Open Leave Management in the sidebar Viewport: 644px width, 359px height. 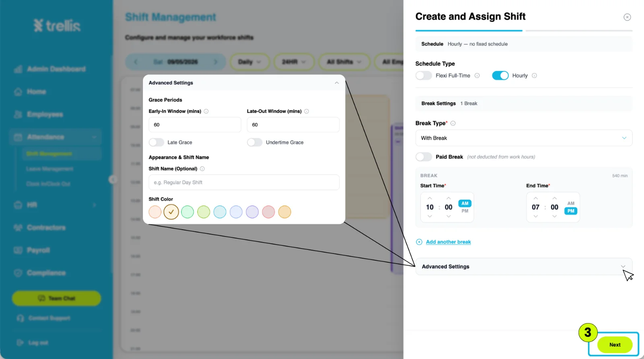pos(50,169)
